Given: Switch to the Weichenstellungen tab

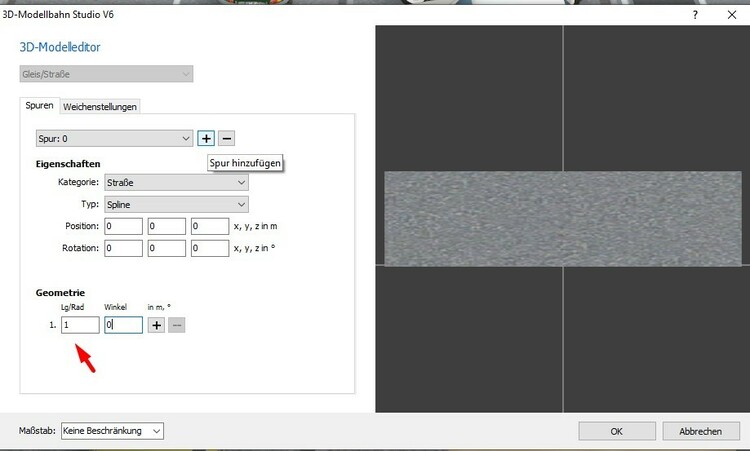Looking at the screenshot, I should (x=100, y=107).
